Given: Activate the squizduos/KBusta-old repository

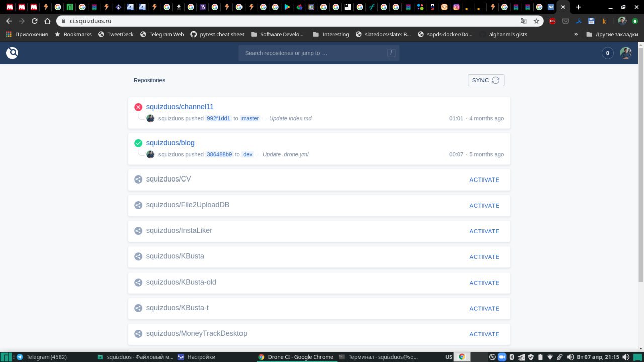Looking at the screenshot, I should (485, 283).
